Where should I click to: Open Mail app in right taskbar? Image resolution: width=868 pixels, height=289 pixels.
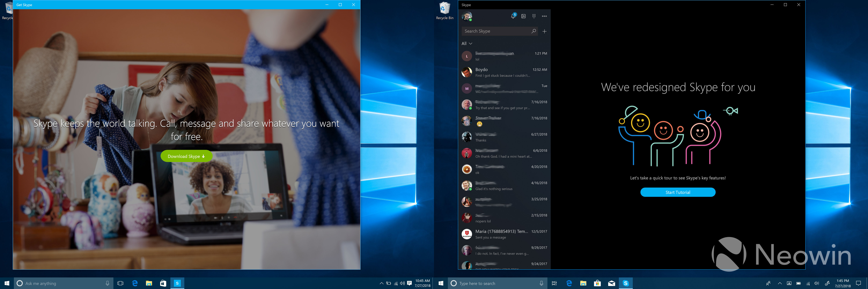click(611, 283)
